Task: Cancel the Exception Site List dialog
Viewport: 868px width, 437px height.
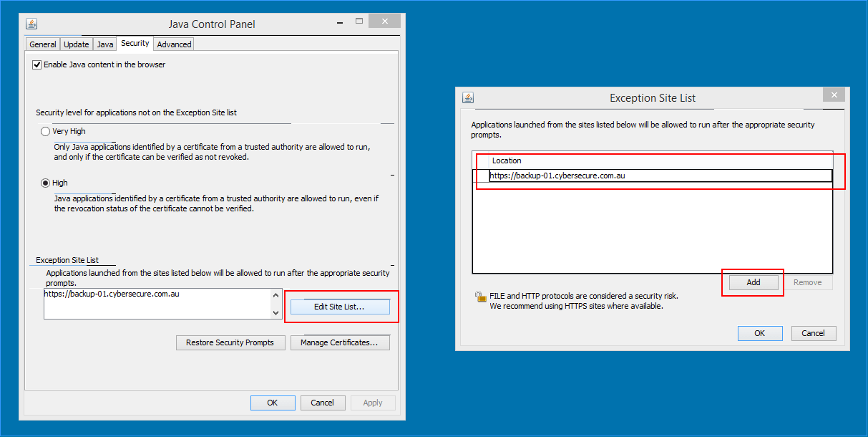Action: (x=813, y=333)
